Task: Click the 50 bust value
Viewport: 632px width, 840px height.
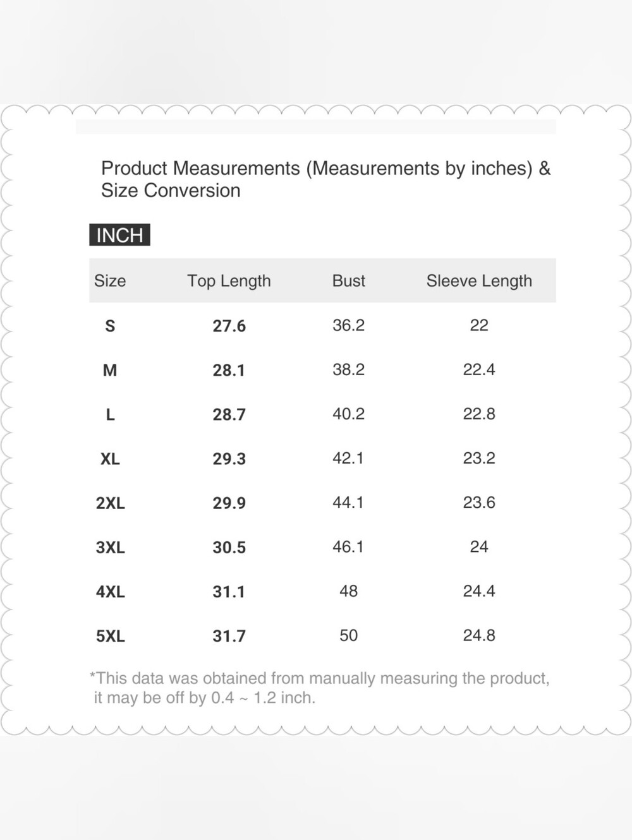Action: 348,635
